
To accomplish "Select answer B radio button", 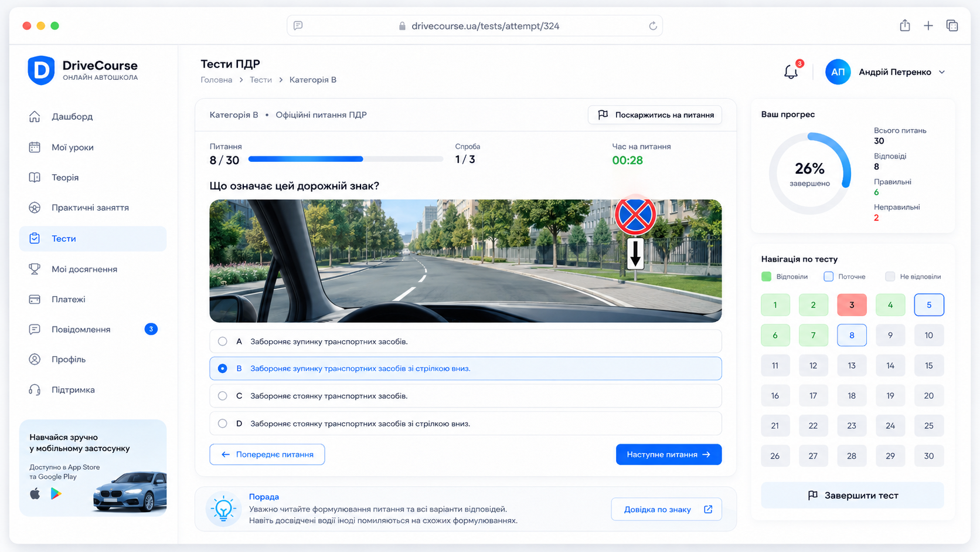I will pyautogui.click(x=222, y=368).
